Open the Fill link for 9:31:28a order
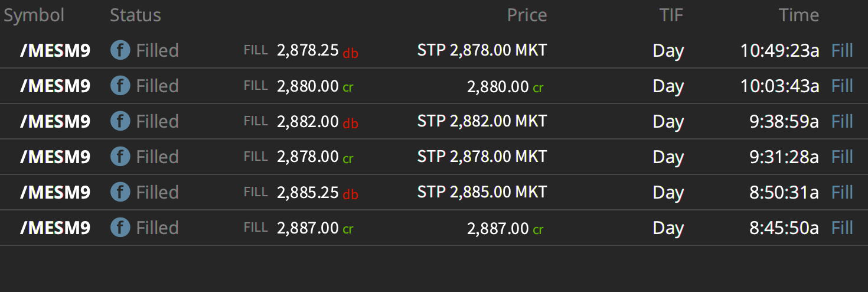The image size is (868, 292). [842, 157]
